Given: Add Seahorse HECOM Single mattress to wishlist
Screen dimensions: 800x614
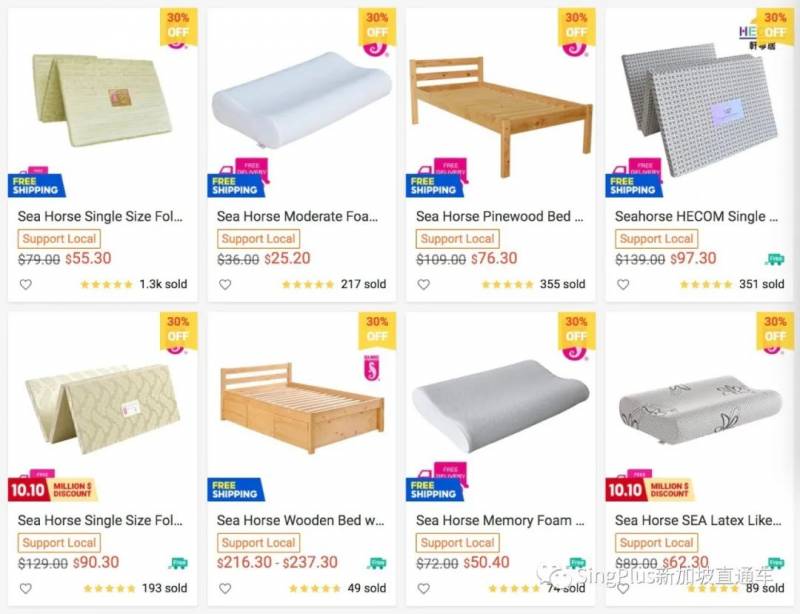Looking at the screenshot, I should [x=623, y=284].
